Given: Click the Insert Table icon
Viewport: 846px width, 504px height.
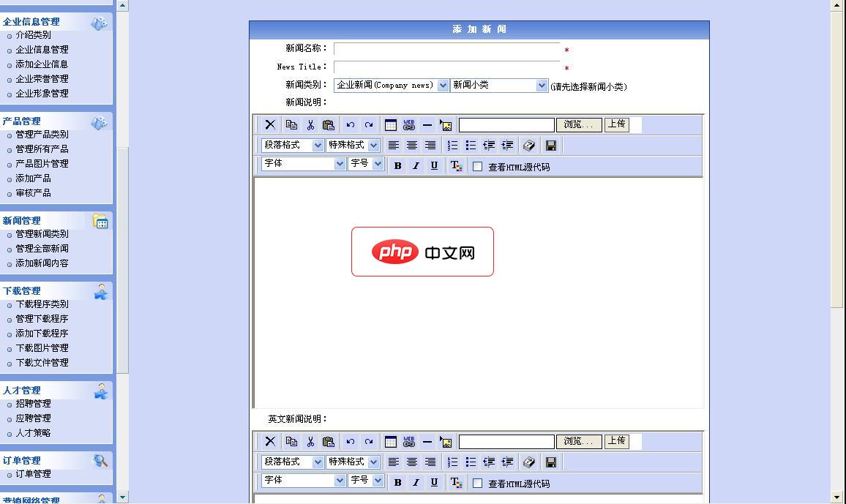Looking at the screenshot, I should click(391, 124).
